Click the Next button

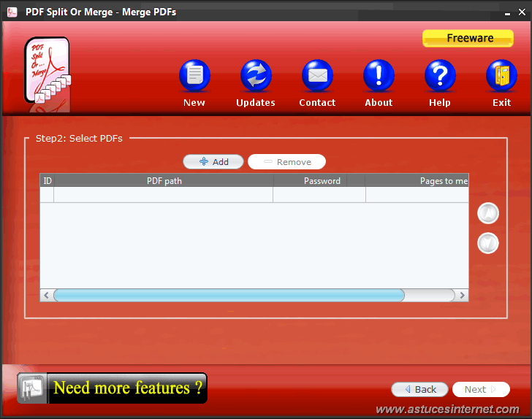pyautogui.click(x=481, y=389)
